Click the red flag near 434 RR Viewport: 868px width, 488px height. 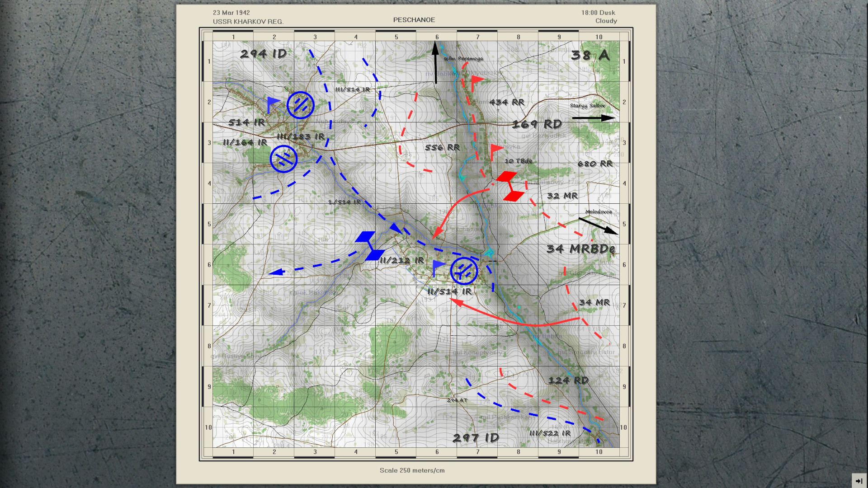tap(476, 79)
